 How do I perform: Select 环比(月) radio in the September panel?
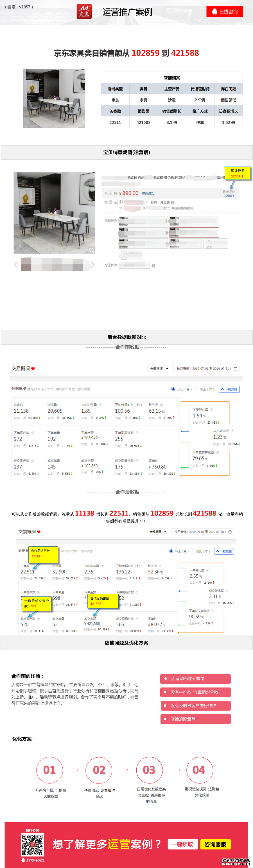[171, 551]
